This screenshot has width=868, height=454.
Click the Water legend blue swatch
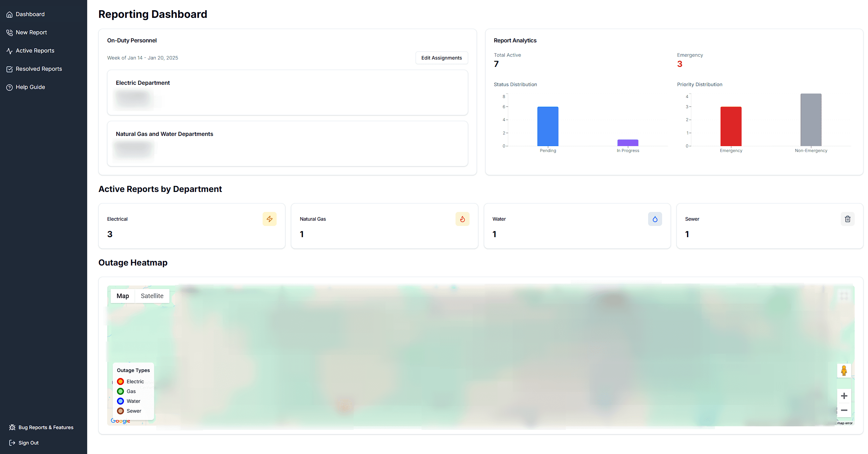click(x=120, y=401)
